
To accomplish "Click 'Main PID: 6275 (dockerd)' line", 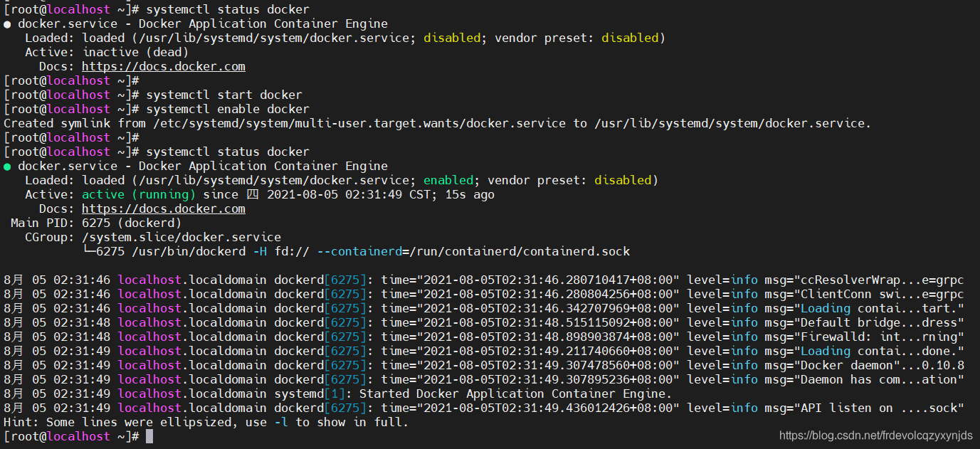I will 96,223.
